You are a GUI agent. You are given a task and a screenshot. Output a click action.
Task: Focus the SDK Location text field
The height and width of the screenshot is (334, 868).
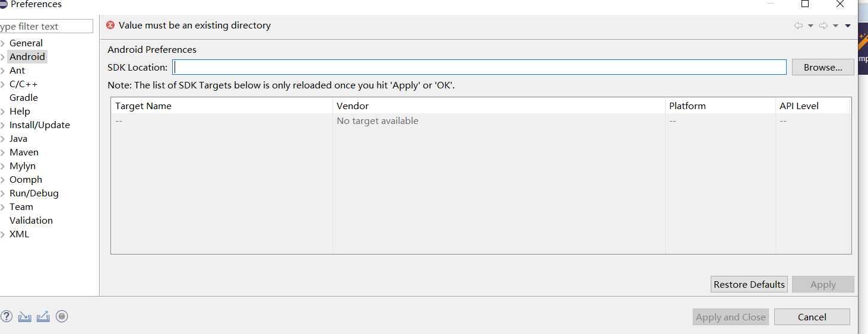[479, 67]
